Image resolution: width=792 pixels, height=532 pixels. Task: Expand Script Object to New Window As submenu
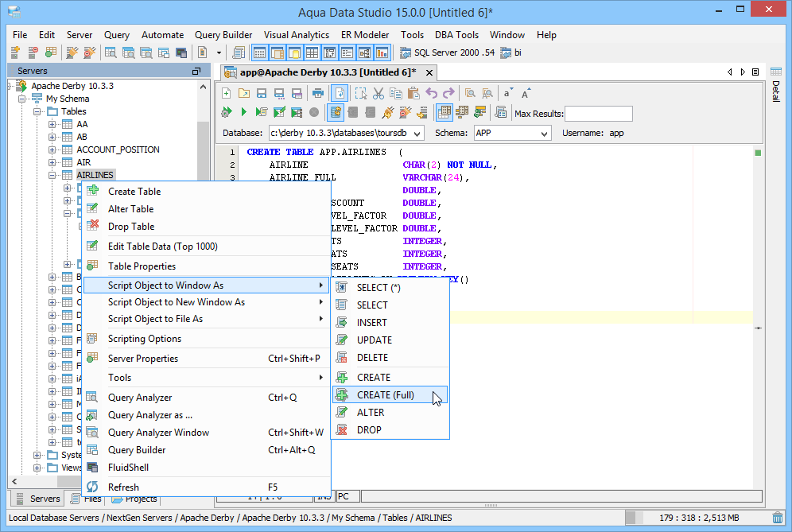click(207, 302)
